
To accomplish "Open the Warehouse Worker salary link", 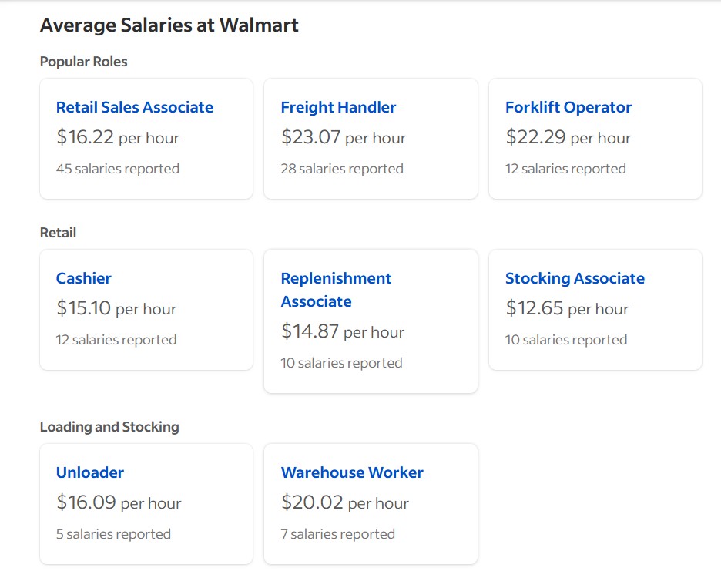I will (x=352, y=472).
